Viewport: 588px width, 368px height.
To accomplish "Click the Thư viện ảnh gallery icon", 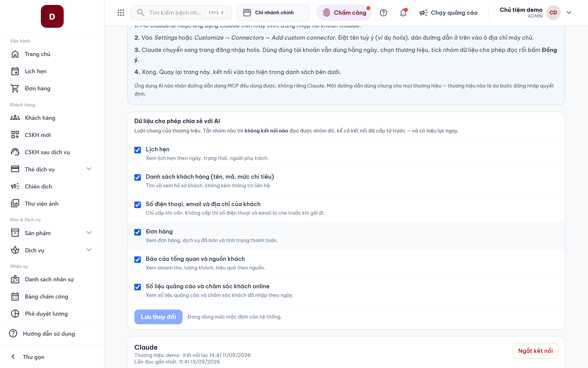I will click(x=15, y=203).
